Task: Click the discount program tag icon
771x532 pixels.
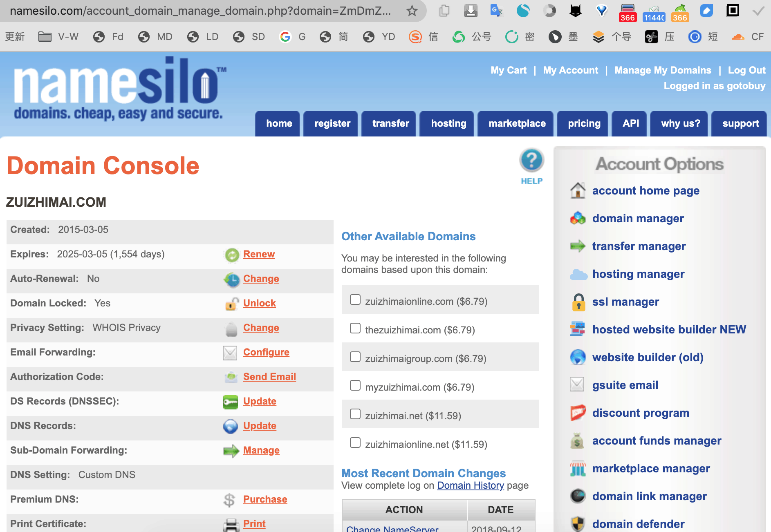Action: tap(578, 413)
